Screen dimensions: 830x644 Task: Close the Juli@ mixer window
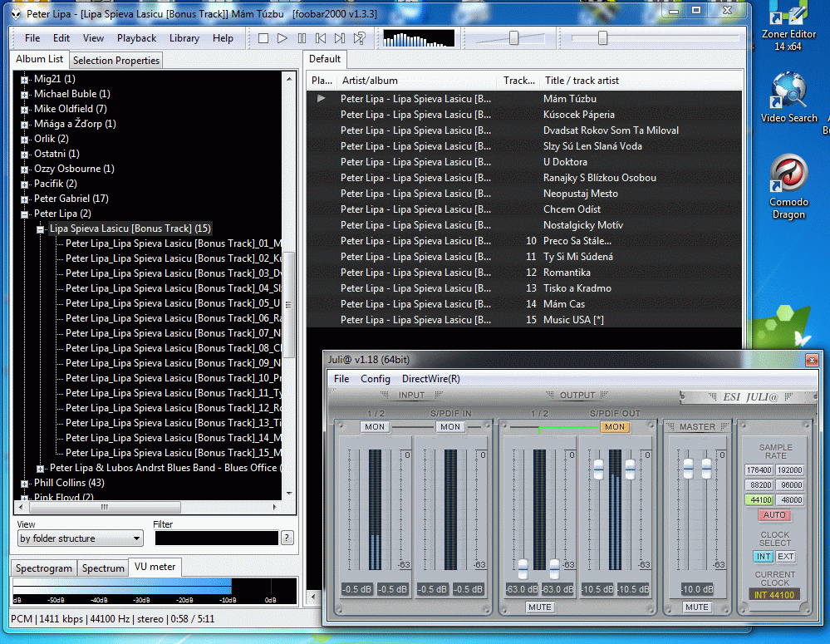click(x=812, y=361)
